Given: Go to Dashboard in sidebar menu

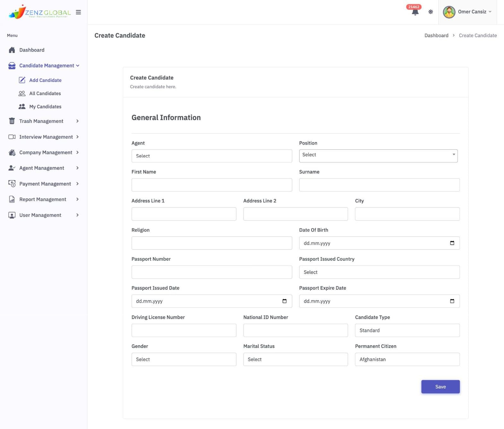Looking at the screenshot, I should (32, 50).
